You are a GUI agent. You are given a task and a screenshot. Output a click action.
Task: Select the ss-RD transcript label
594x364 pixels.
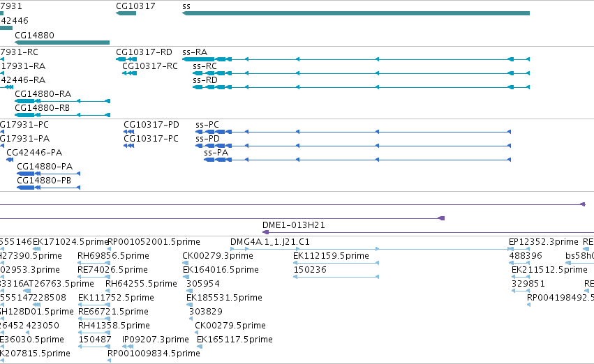[x=205, y=79]
